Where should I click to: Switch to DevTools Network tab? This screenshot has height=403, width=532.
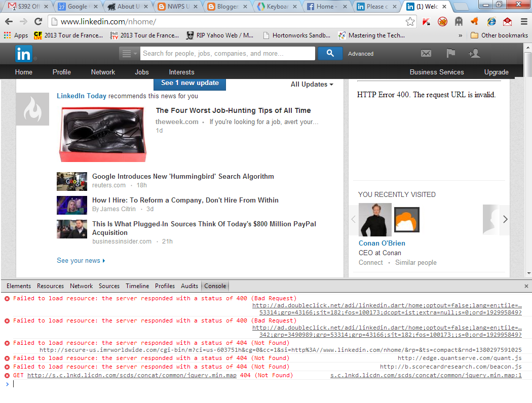[x=81, y=286]
